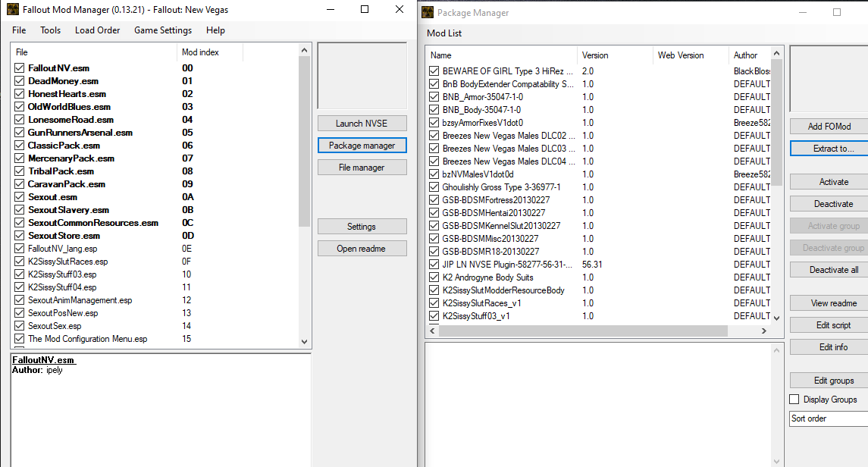The image size is (868, 467).
Task: Click the Edit script button
Action: click(x=829, y=324)
